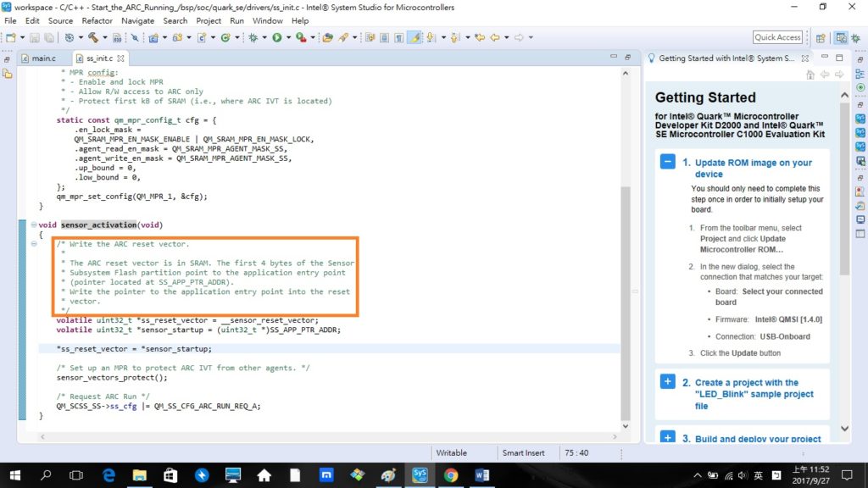
Task: Click 'Create a project with the LED_Blink' link
Action: pyautogui.click(x=754, y=394)
